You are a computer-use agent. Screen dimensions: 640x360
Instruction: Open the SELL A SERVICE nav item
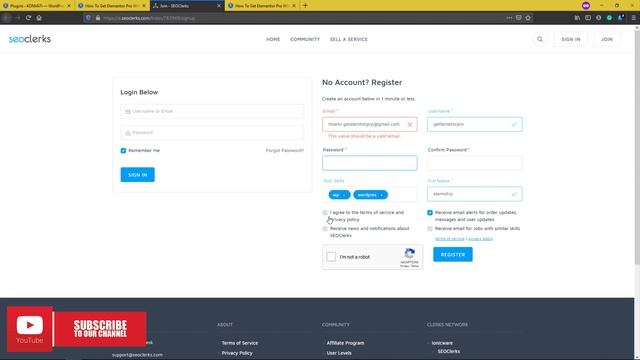pyautogui.click(x=349, y=39)
